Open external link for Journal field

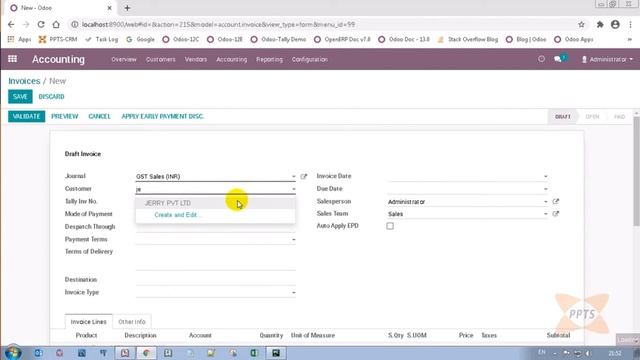(x=304, y=177)
